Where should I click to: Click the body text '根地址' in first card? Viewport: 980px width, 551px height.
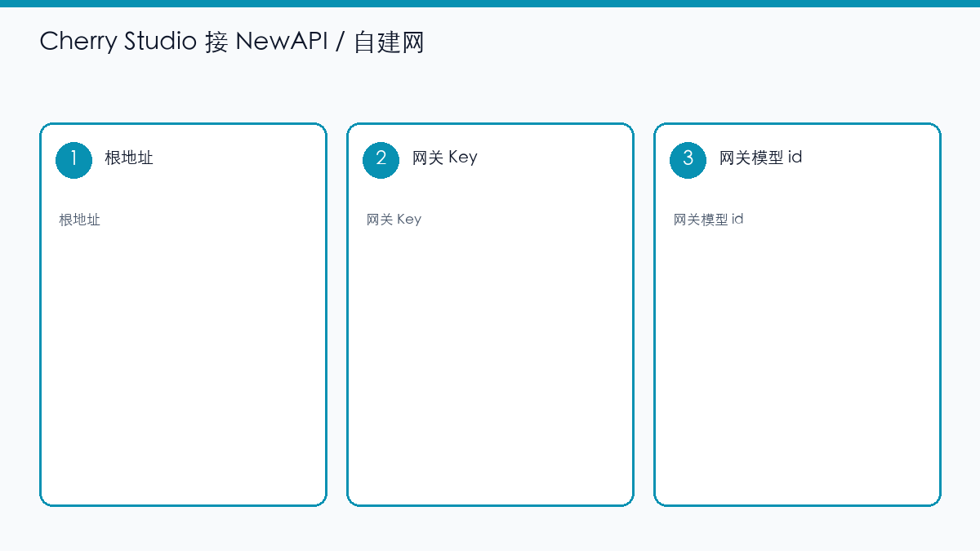point(79,220)
